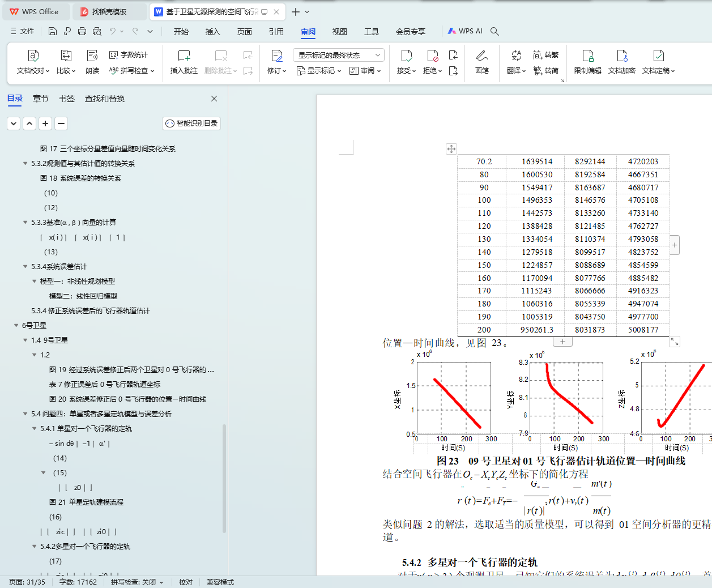Click the outline collapse up-chevron button
The image size is (712, 588).
click(x=29, y=123)
